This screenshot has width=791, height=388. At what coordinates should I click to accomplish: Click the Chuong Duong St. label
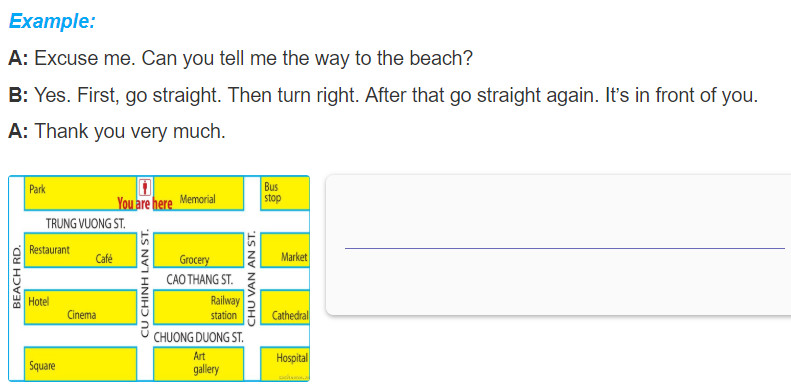coord(198,337)
